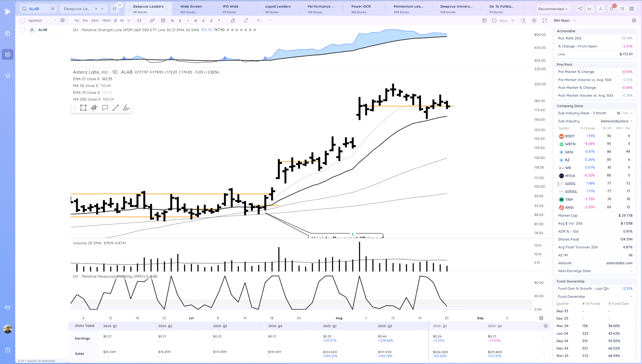Click the GOOGL symbol row
This screenshot has height=364, width=642.
point(595,192)
